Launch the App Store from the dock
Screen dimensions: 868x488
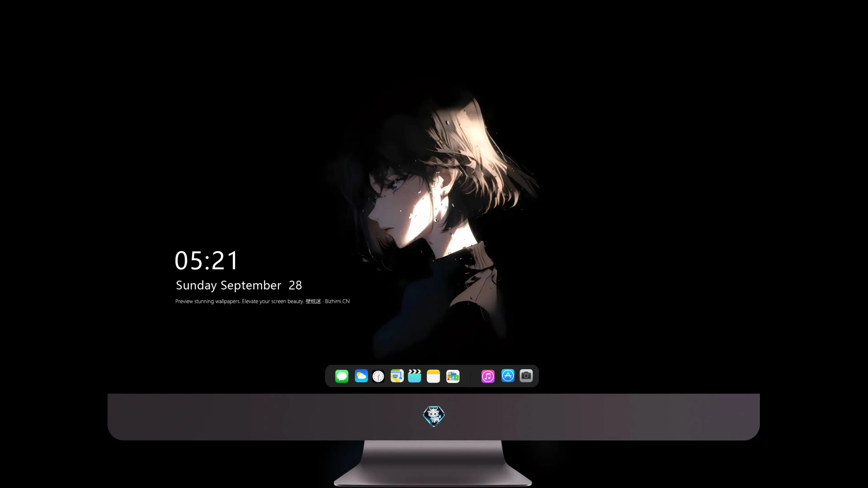point(508,376)
